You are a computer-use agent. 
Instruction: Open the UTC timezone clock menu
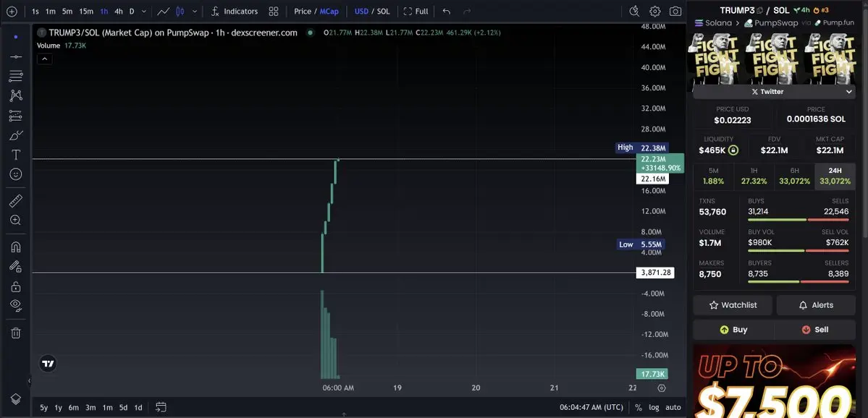[x=591, y=407]
